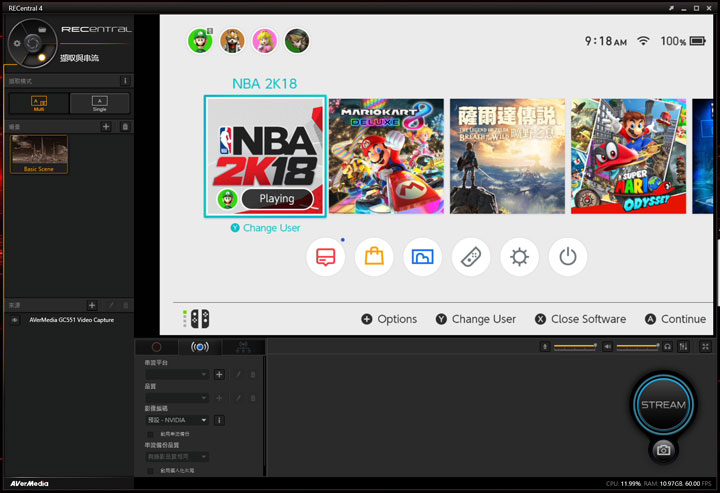Viewport: 720px width, 493px height.
Task: Click the Joy-Con controller status icon
Action: [196, 319]
